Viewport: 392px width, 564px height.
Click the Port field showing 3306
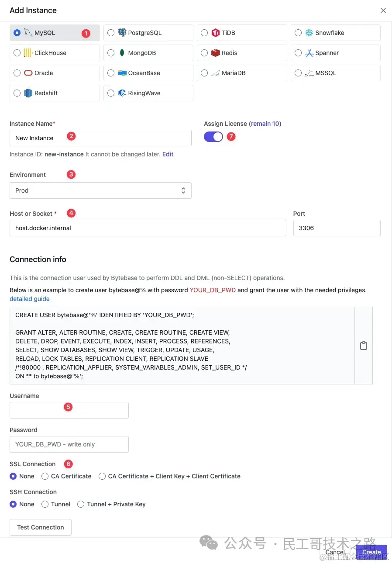[337, 228]
